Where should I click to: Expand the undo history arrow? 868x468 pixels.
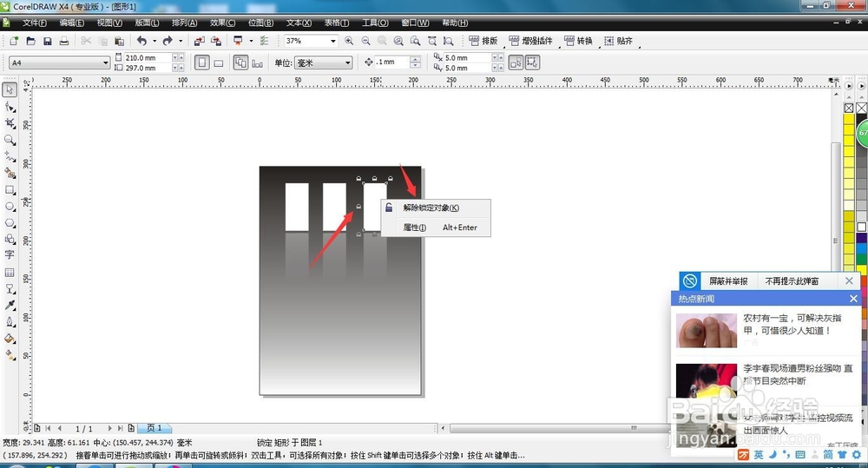(155, 41)
